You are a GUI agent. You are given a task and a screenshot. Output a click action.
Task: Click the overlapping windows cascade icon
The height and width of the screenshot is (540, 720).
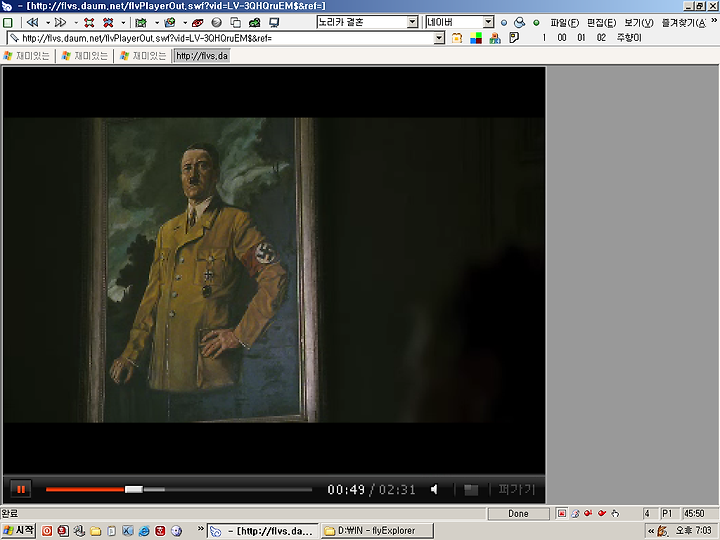[236, 22]
